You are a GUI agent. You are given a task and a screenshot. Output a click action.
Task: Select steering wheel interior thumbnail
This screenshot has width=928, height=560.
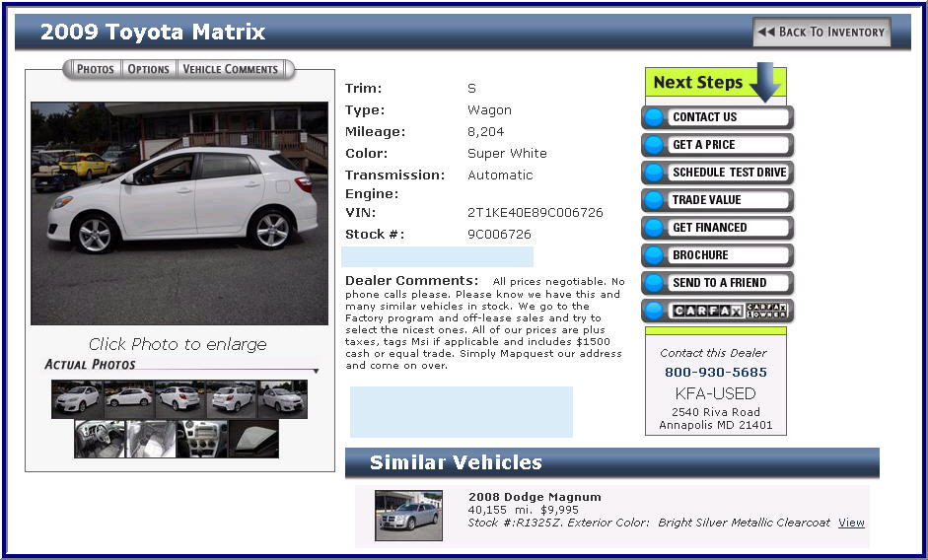pyautogui.click(x=100, y=439)
